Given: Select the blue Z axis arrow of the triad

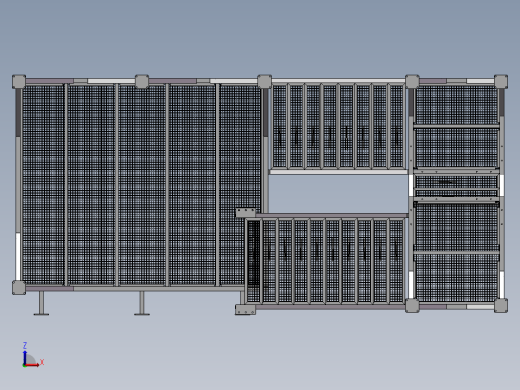Looking at the screenshot, I should point(25,357).
